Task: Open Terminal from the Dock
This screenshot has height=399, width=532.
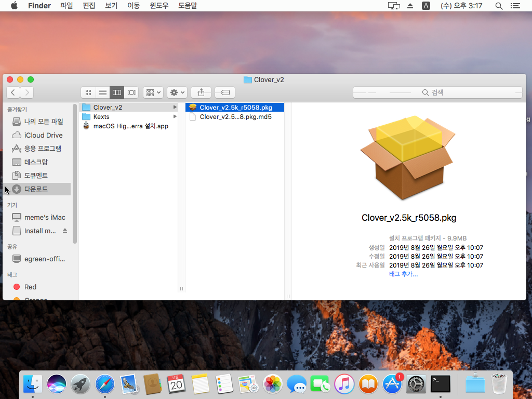Action: tap(441, 384)
